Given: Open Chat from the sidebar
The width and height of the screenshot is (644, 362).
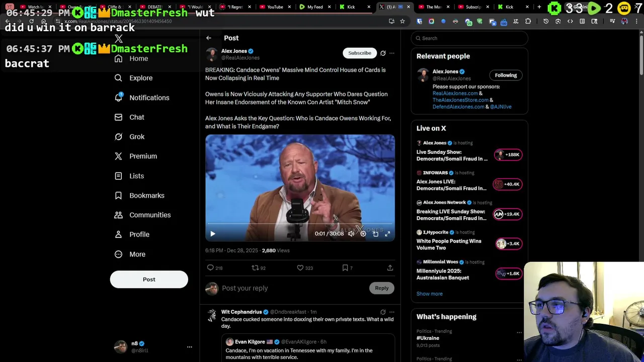Looking at the screenshot, I should click(129, 117).
